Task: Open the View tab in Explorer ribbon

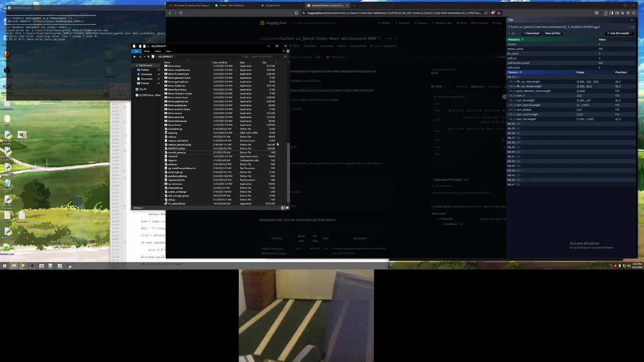Action: 168,51
